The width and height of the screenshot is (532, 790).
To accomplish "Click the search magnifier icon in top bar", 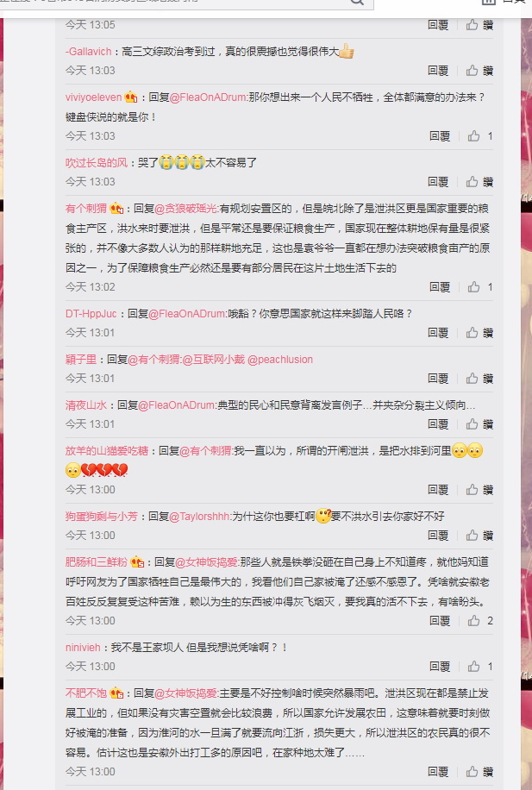I will (357, 2).
